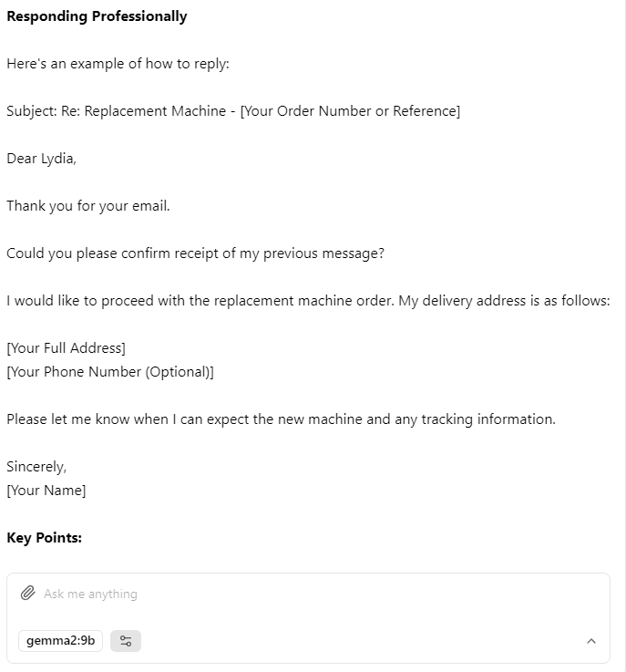This screenshot has width=626, height=672.
Task: Click the '[Your Order Number or Reference]' placeholder
Action: pyautogui.click(x=350, y=111)
